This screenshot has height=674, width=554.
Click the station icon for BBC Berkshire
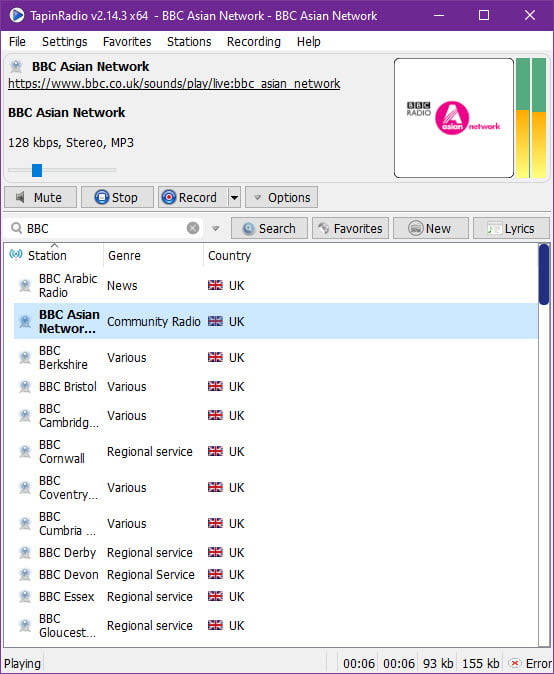(25, 357)
